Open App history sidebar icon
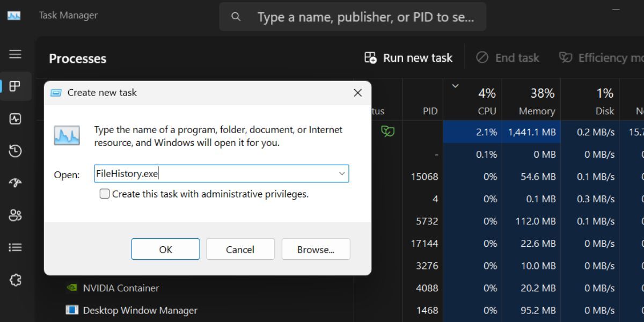The width and height of the screenshot is (644, 322). [x=16, y=151]
